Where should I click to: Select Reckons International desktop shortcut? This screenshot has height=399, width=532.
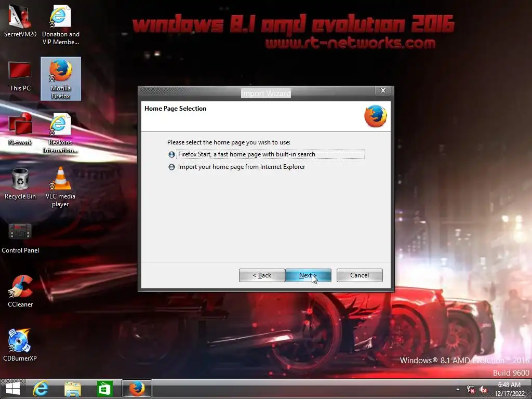click(60, 133)
